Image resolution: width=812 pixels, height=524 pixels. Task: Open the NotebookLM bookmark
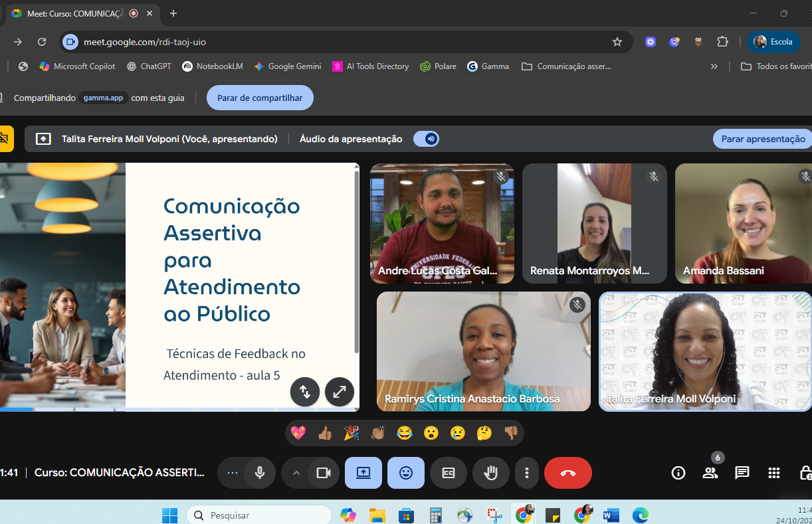[213, 66]
